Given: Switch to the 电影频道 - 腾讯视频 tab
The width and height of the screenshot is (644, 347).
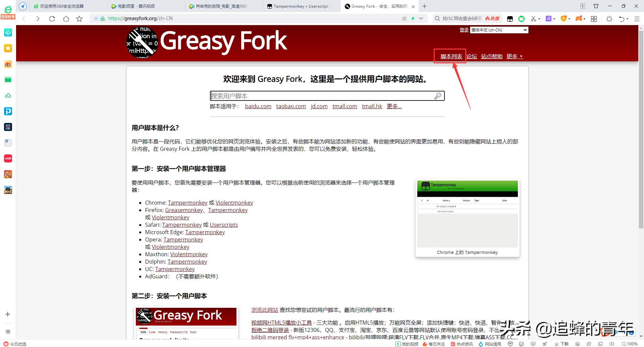Looking at the screenshot, I should point(146,6).
